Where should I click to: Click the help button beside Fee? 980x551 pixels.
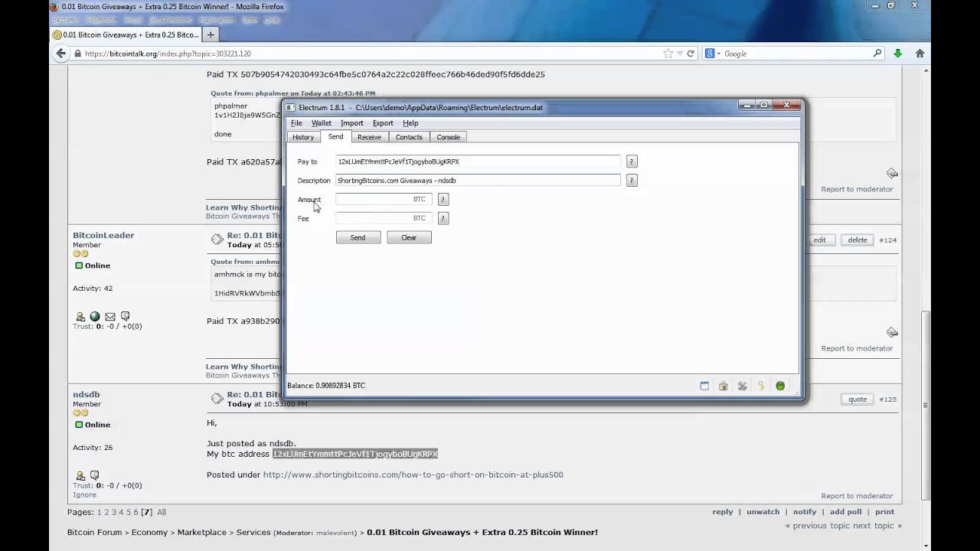pos(443,218)
